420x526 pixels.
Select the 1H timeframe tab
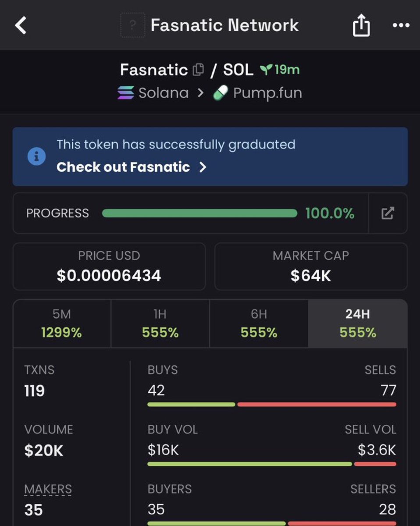tap(160, 323)
